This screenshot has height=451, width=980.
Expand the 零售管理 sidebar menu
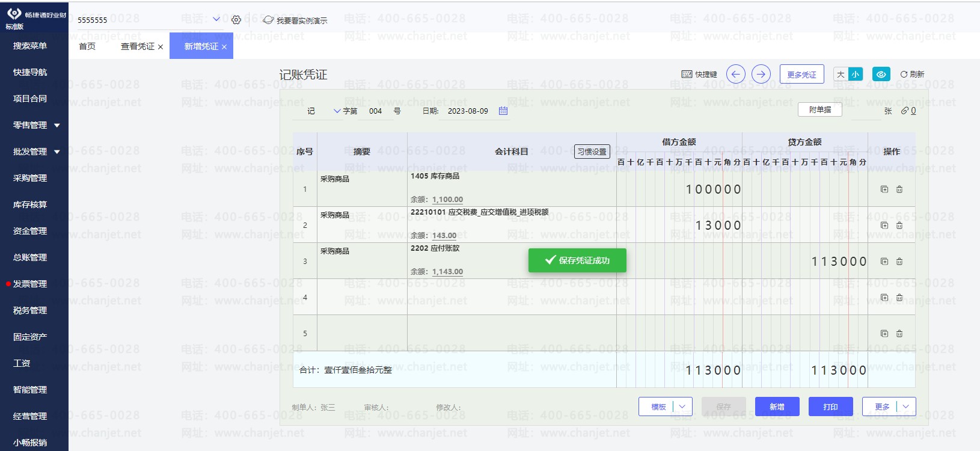[57, 125]
